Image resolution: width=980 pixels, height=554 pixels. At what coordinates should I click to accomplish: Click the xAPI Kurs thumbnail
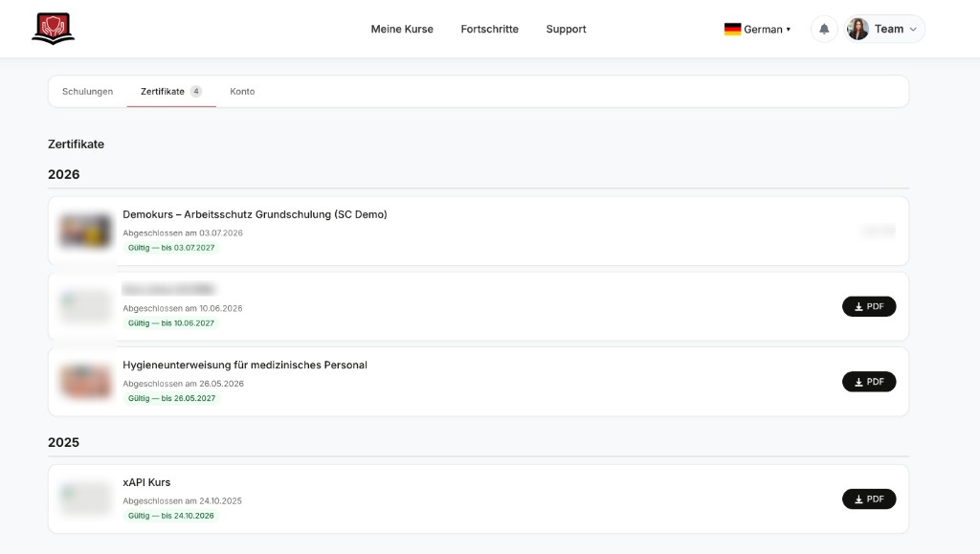(85, 499)
